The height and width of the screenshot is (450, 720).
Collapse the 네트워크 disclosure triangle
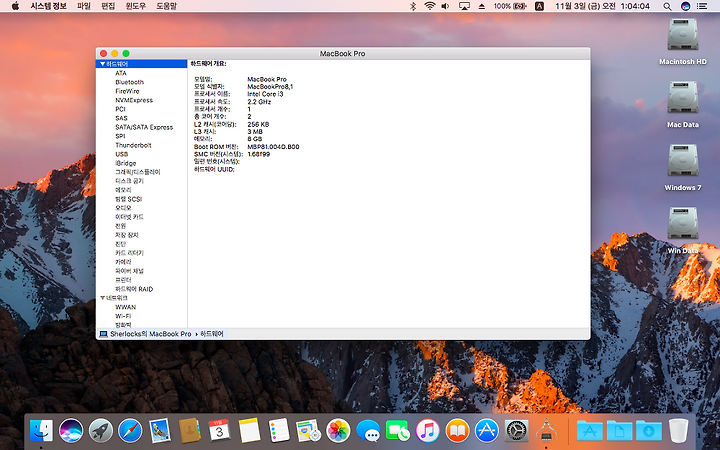tap(102, 298)
